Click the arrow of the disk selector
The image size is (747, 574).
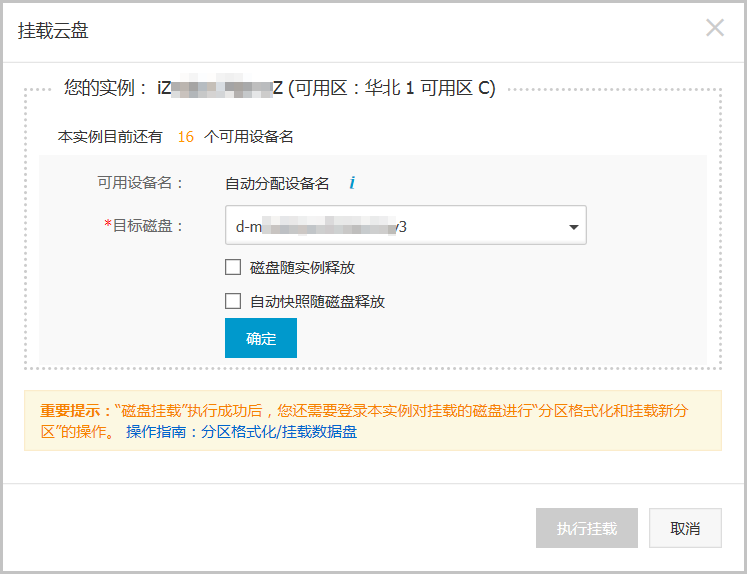(573, 227)
